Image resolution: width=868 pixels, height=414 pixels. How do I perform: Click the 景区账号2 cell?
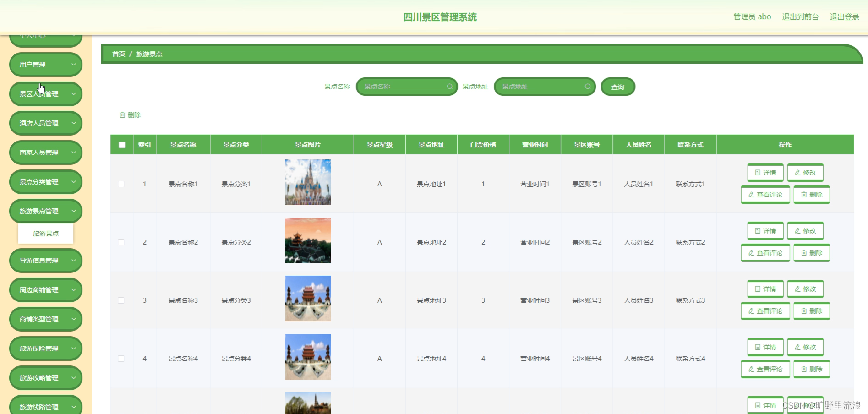(587, 242)
